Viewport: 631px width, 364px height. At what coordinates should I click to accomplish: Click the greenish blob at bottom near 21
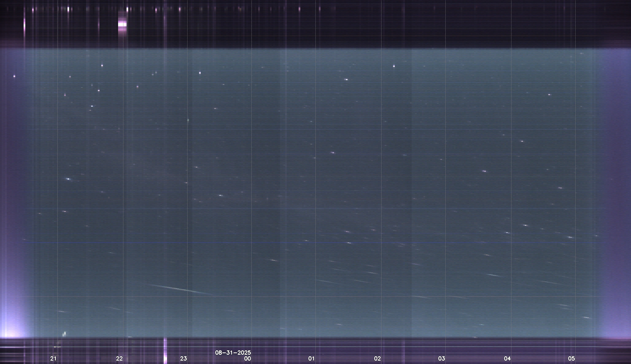[x=64, y=334]
